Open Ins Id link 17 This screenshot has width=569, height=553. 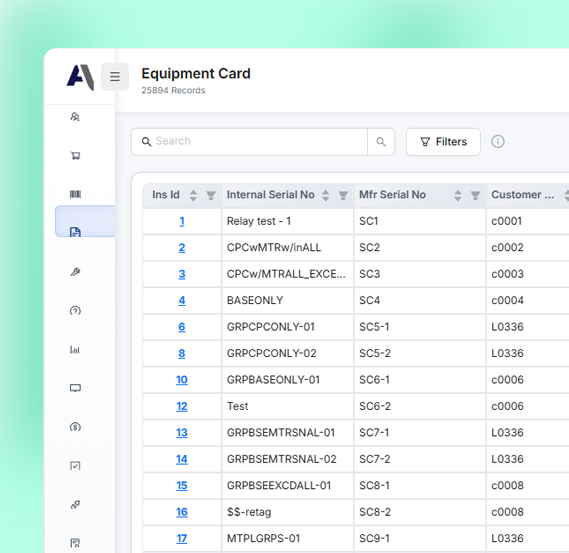[182, 539]
